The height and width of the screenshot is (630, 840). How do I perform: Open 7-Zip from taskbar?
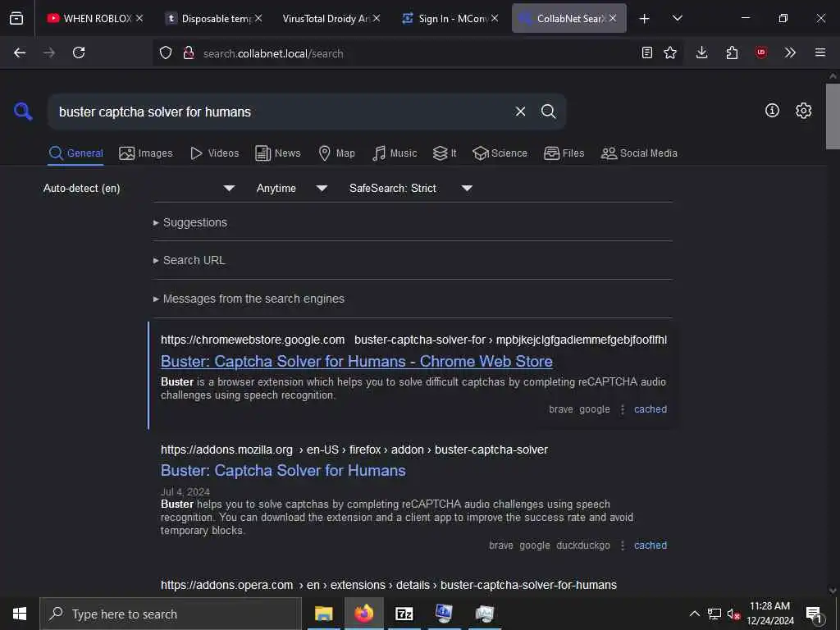point(404,614)
